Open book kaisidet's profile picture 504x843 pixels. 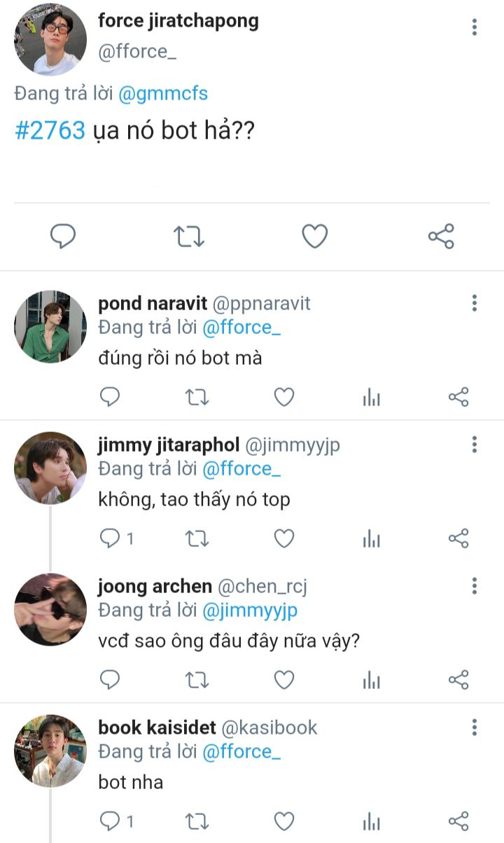pyautogui.click(x=50, y=750)
